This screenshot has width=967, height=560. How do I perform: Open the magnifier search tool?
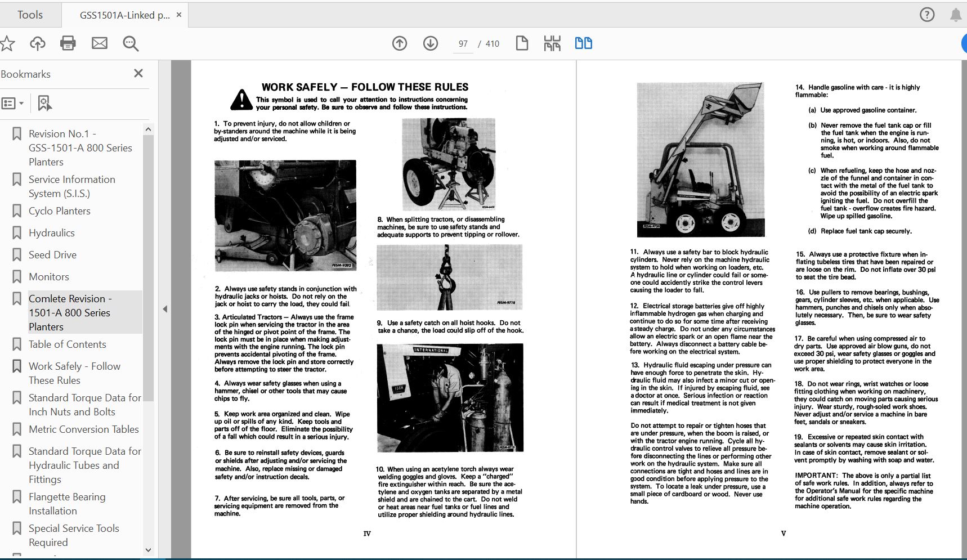131,43
